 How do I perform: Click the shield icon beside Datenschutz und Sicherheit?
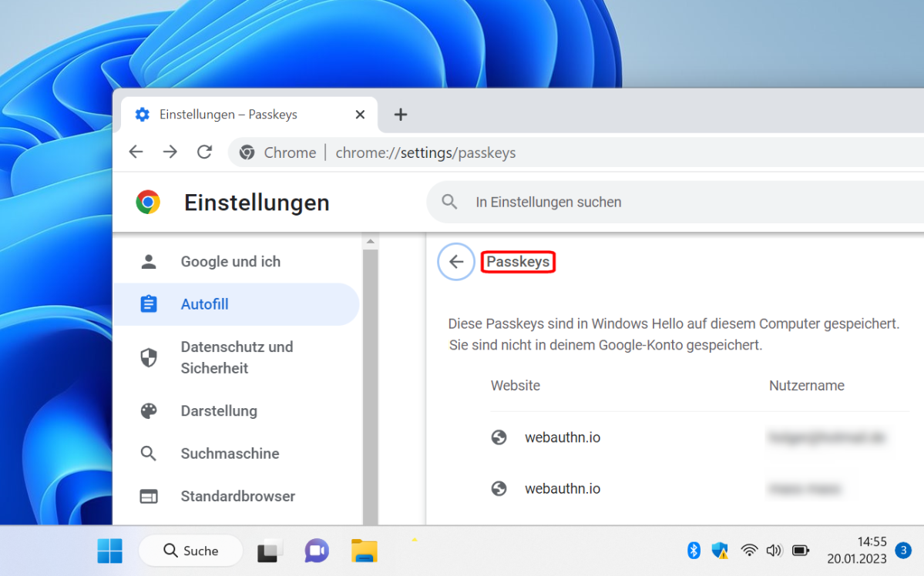(149, 357)
